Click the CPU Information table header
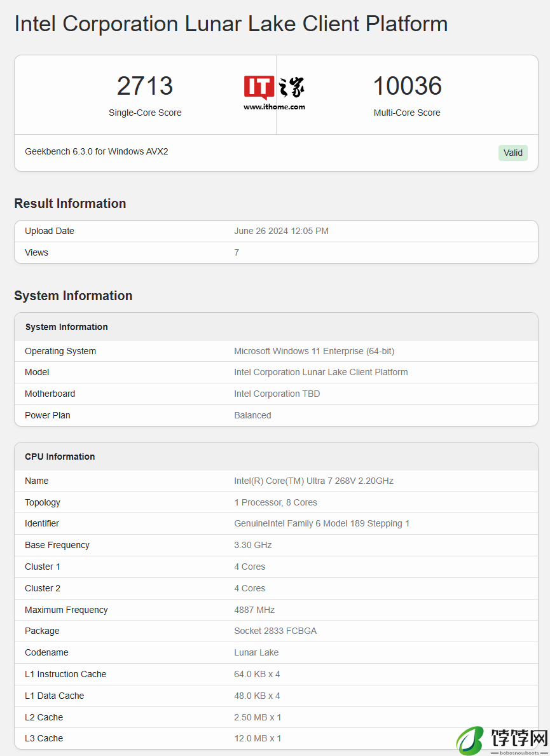550x756 pixels. [60, 457]
